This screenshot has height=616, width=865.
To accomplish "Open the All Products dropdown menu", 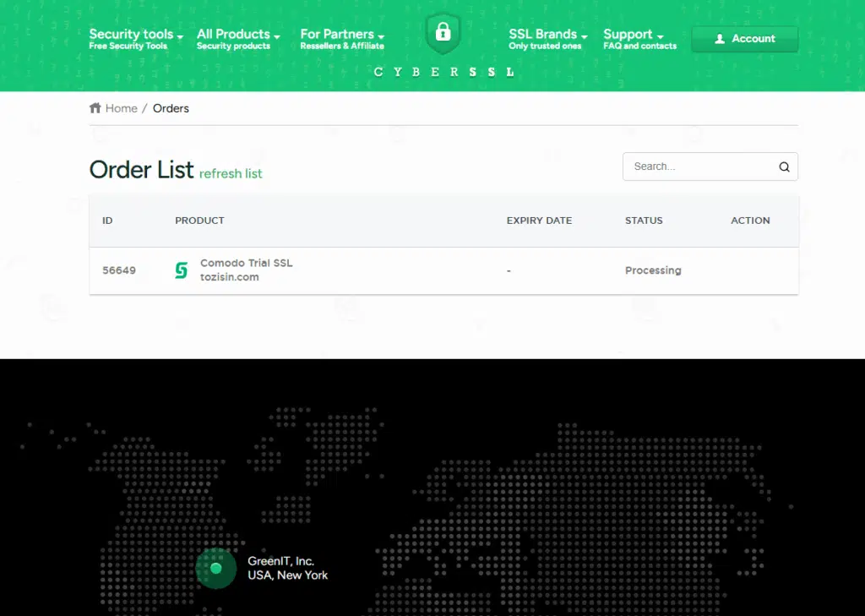I will coord(238,39).
